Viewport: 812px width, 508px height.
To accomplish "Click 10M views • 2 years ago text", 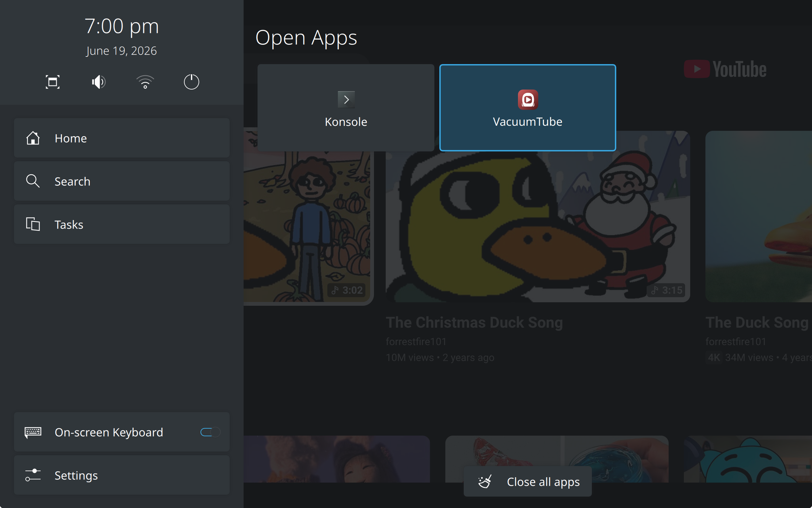I will [440, 358].
